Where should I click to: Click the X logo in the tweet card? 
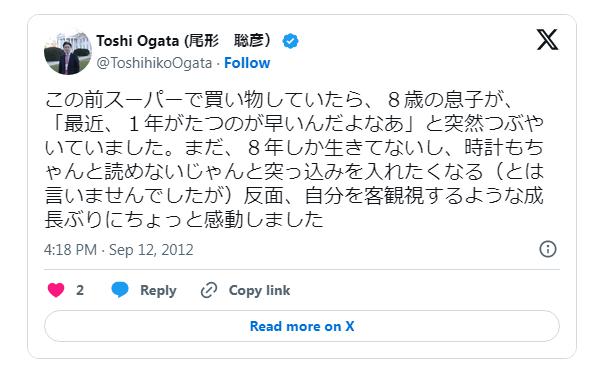click(547, 39)
